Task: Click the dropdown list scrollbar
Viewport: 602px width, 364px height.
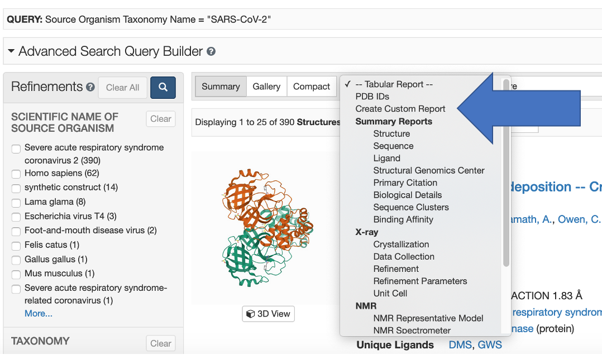Action: [506, 173]
